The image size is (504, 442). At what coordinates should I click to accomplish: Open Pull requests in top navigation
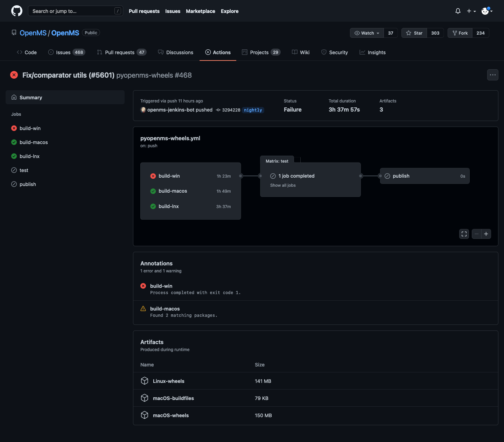tap(144, 11)
